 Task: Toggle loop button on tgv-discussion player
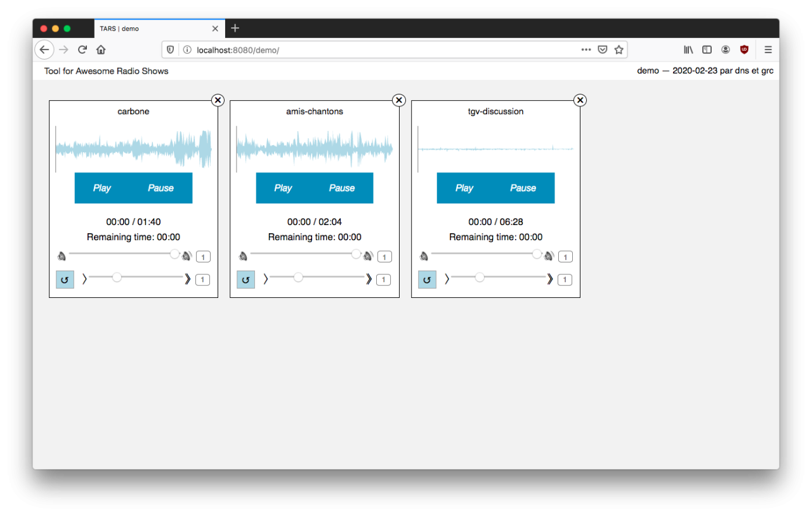click(427, 280)
